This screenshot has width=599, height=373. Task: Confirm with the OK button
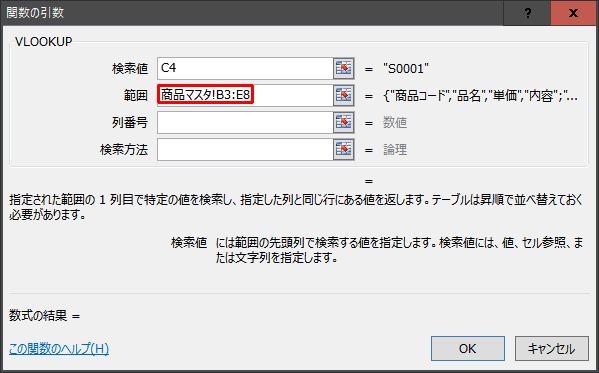(468, 349)
